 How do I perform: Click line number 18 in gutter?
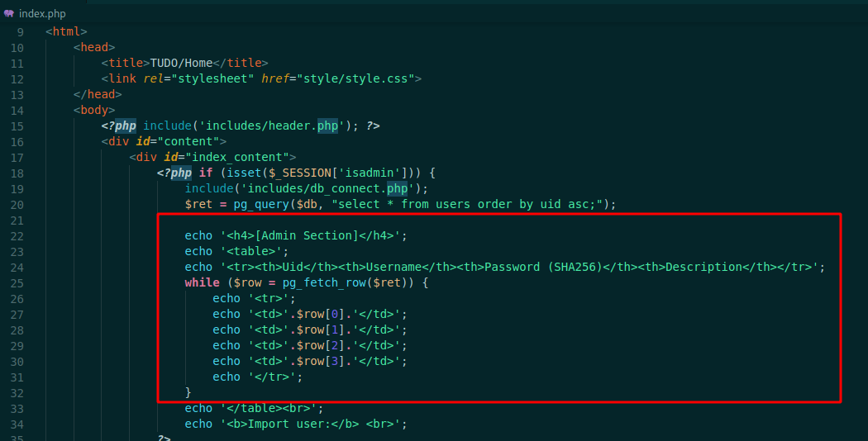tap(17, 173)
